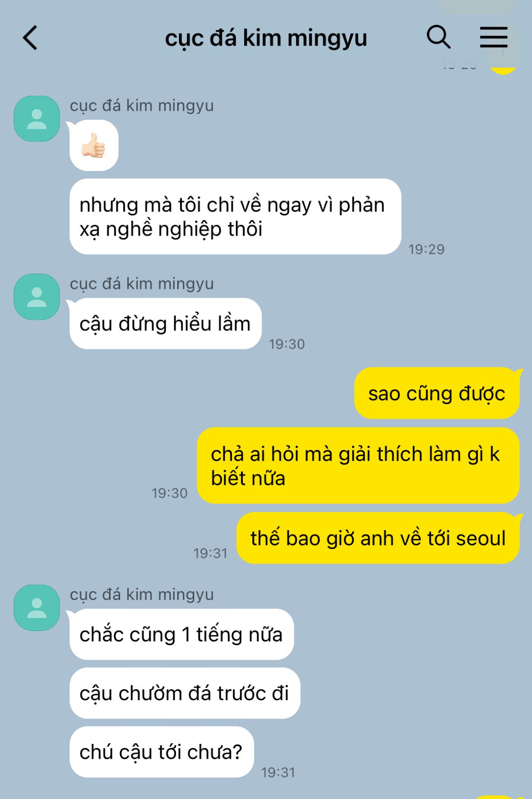Screen dimensions: 532x799
Task: Tap bubble "chả ai hỏi mà giải thích"
Action: coord(358,466)
